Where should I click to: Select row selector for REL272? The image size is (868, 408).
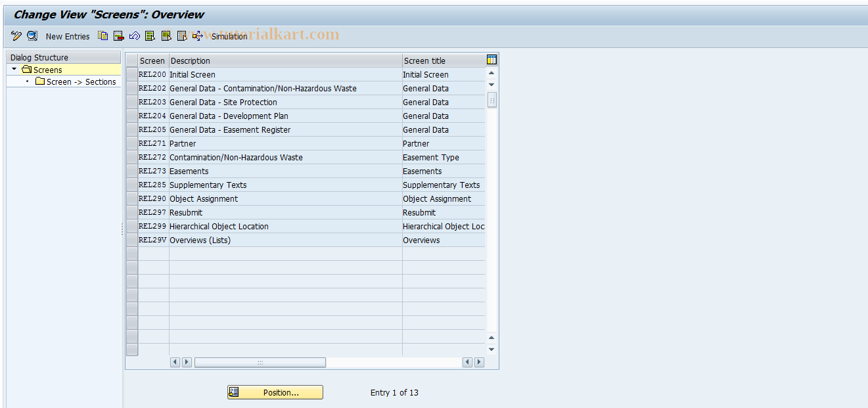pos(132,157)
